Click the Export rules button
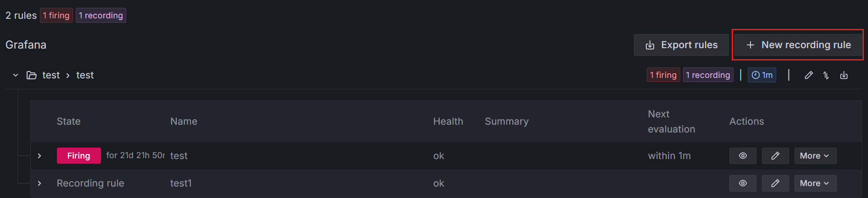 (681, 45)
